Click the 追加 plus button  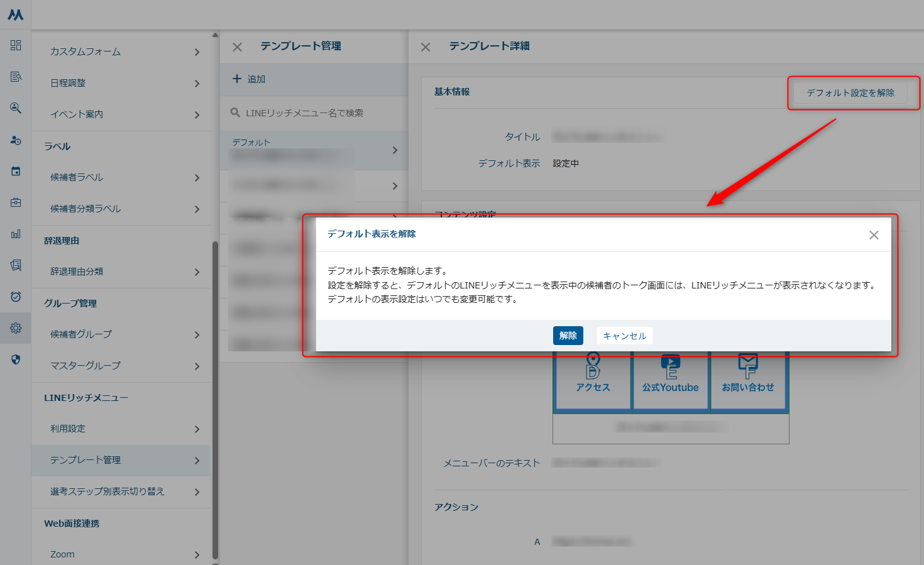click(250, 79)
